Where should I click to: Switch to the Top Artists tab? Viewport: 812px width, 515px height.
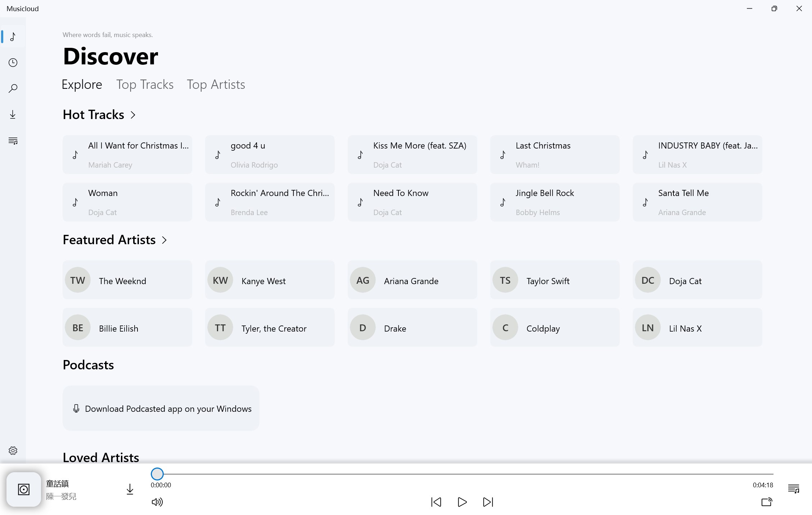216,84
